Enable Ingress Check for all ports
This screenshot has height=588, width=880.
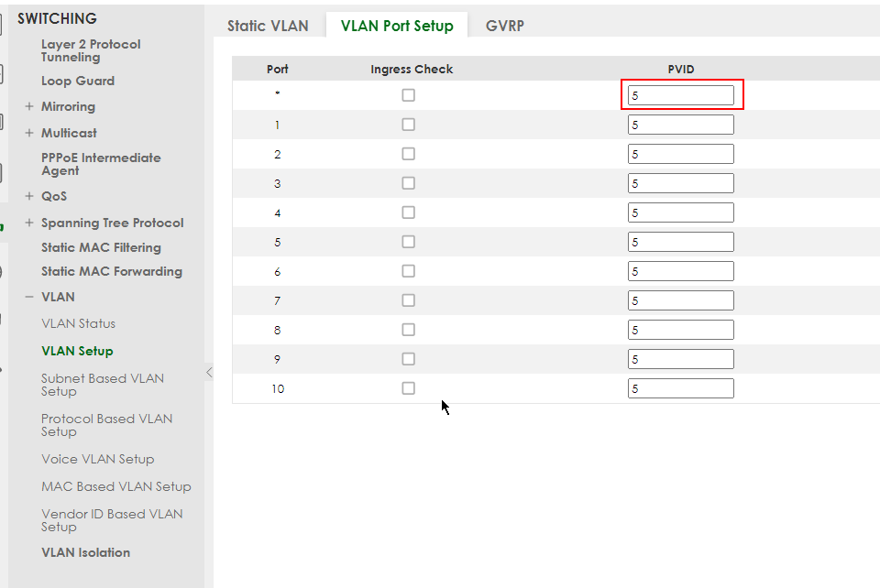point(409,95)
